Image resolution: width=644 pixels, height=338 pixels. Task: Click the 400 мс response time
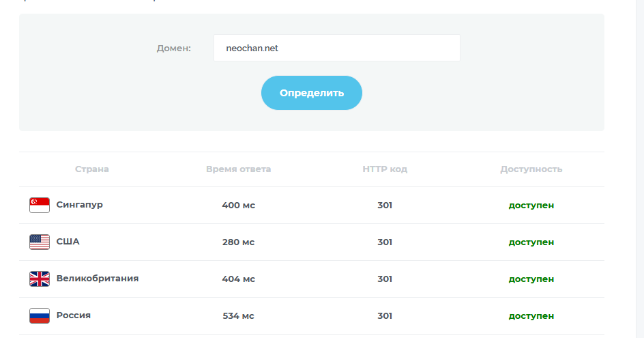(238, 206)
